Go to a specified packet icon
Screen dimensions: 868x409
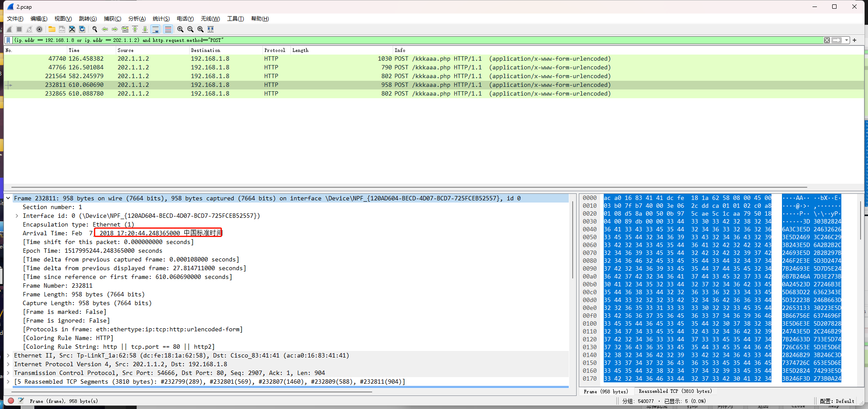click(125, 29)
